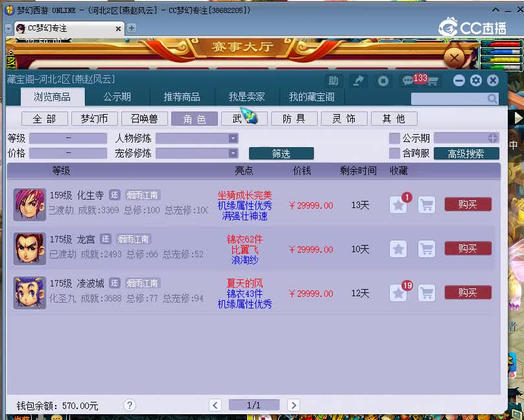Tick the 含跨服 checkbox
The image size is (524, 420).
394,153
